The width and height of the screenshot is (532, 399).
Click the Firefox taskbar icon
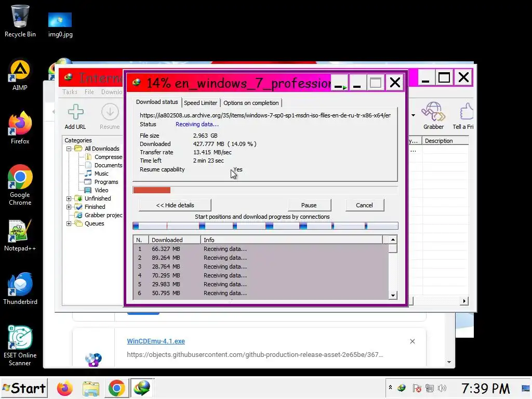pyautogui.click(x=65, y=388)
